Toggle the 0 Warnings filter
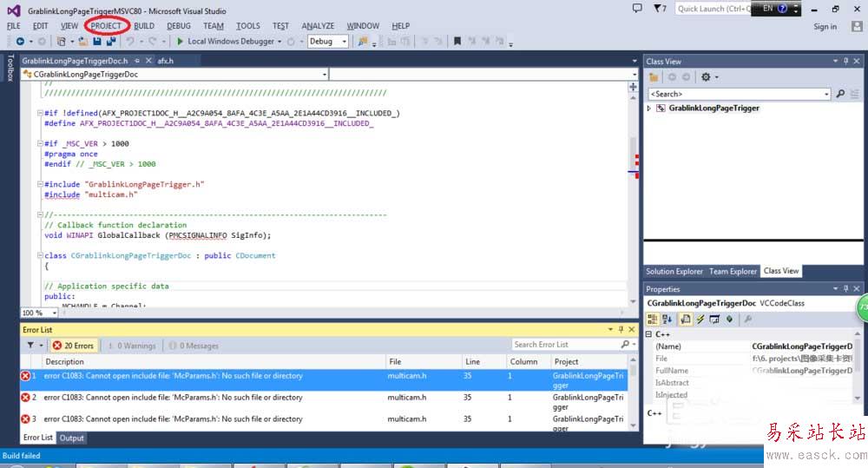 (131, 346)
